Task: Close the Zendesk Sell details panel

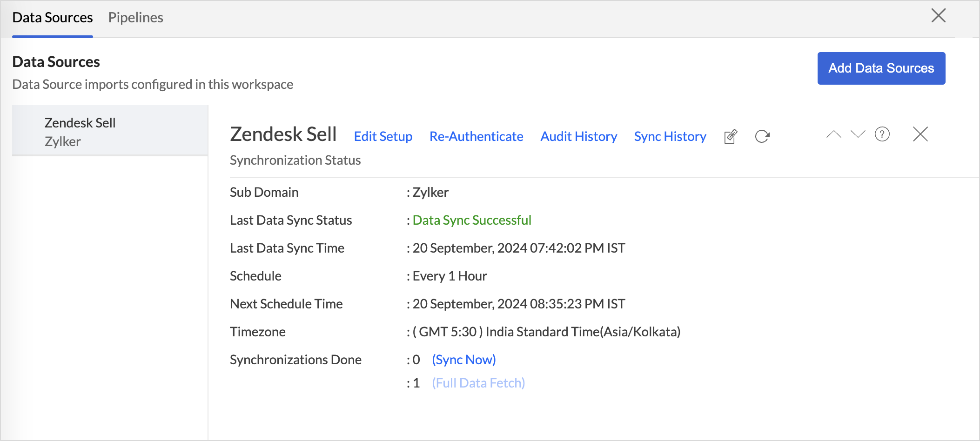Action: (x=920, y=134)
